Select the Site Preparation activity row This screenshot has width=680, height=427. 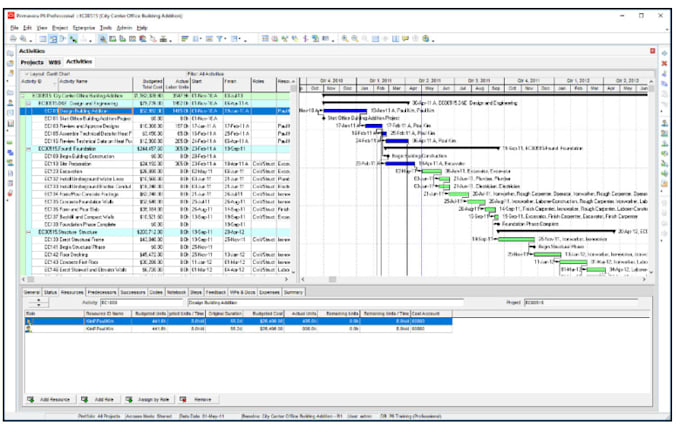point(155,164)
